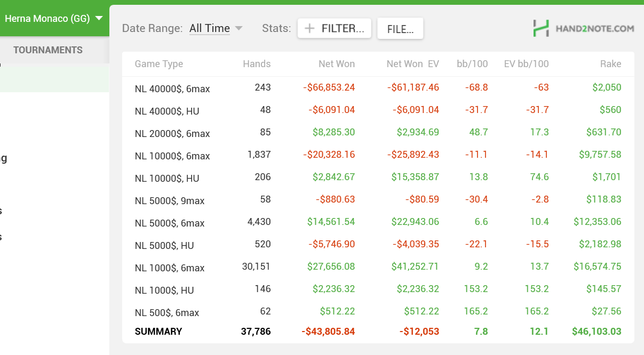Image resolution: width=644 pixels, height=355 pixels.
Task: Sort by bb/100 column header
Action: (472, 64)
